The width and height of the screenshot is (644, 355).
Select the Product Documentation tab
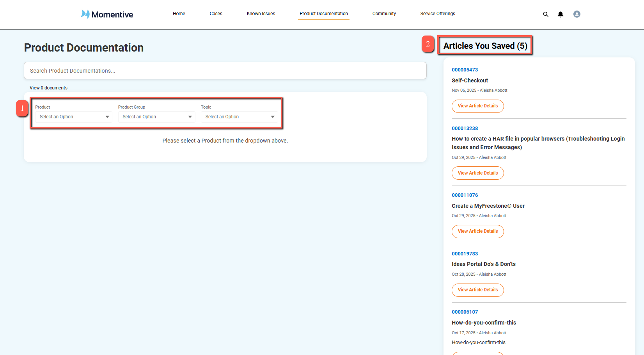pos(324,14)
